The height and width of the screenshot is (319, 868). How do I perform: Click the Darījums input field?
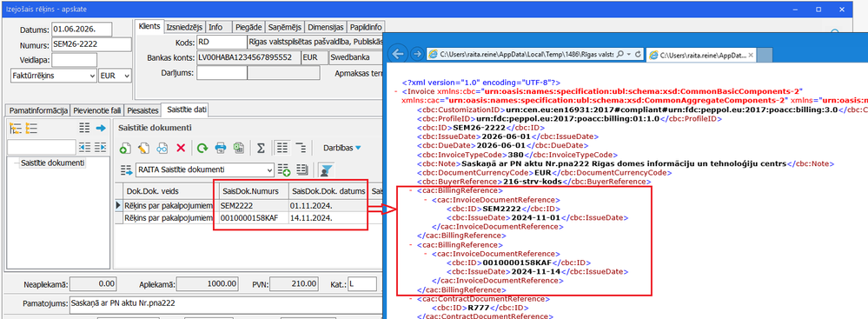[221, 73]
